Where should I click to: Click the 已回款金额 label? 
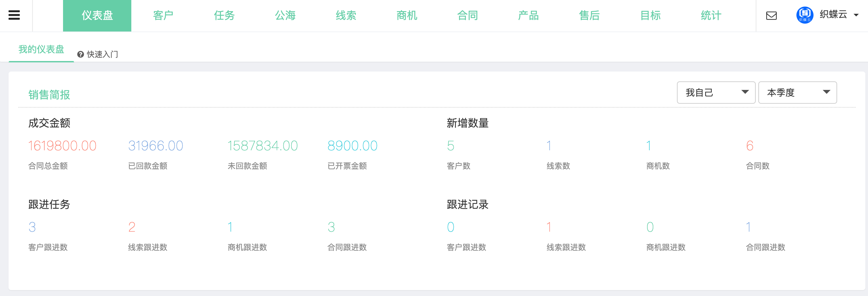148,166
